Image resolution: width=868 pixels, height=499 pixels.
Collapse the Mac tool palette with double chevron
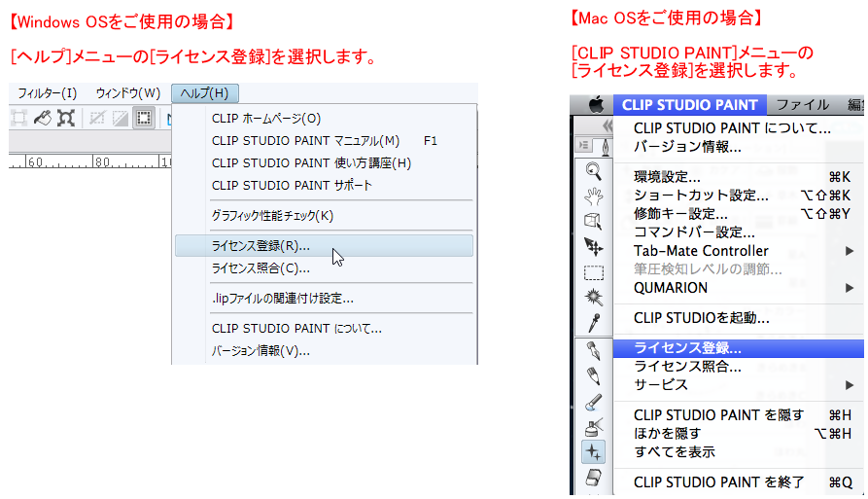[608, 125]
